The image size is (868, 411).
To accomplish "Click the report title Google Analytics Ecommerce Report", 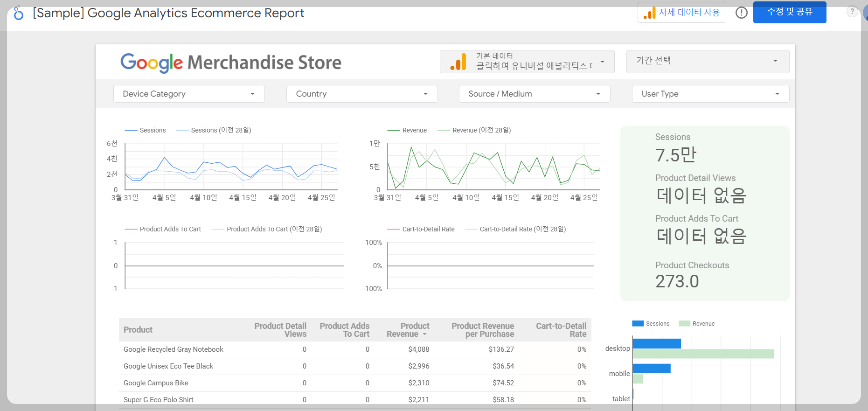I will click(168, 13).
